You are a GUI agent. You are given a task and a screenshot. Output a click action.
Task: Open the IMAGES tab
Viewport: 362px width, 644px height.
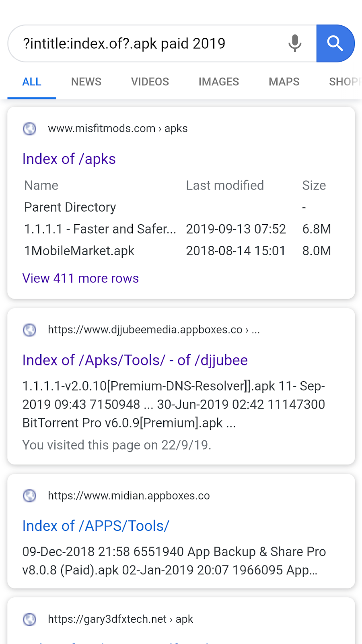tap(219, 82)
